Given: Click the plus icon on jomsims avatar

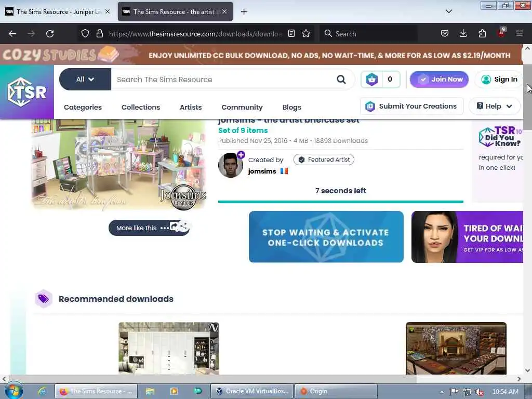Looking at the screenshot, I should [241, 155].
